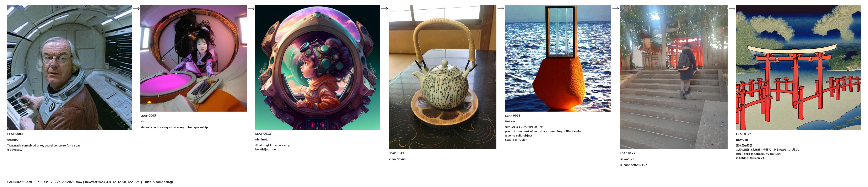Click the author name nishinojunji
868x187 pixels.
pyautogui.click(x=264, y=139)
